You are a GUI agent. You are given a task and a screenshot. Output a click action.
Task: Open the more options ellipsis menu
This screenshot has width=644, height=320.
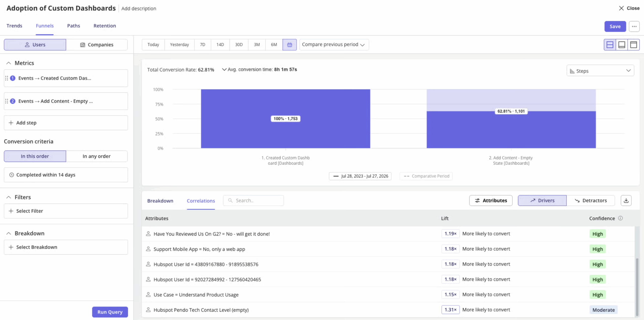tap(634, 26)
